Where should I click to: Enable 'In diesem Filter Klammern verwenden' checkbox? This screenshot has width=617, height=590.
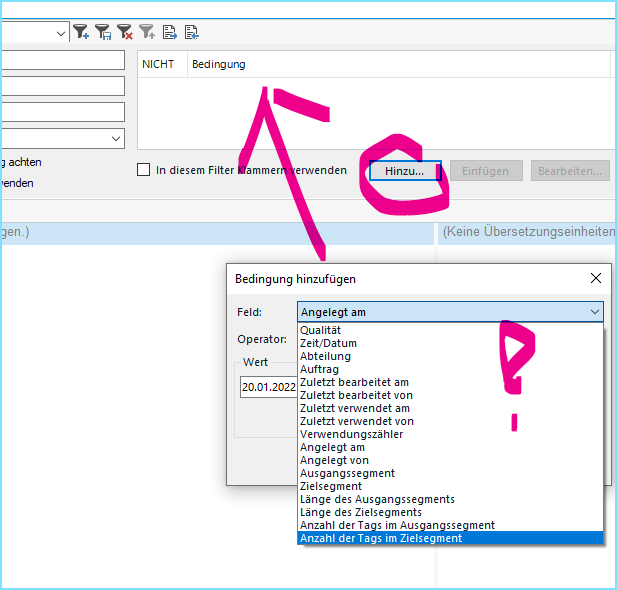click(144, 170)
